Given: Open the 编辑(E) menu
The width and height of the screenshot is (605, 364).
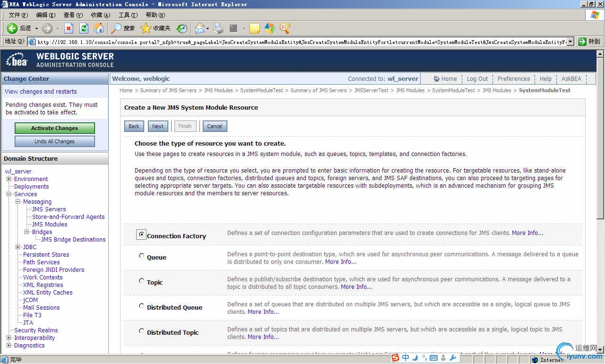Looking at the screenshot, I should pyautogui.click(x=45, y=15).
